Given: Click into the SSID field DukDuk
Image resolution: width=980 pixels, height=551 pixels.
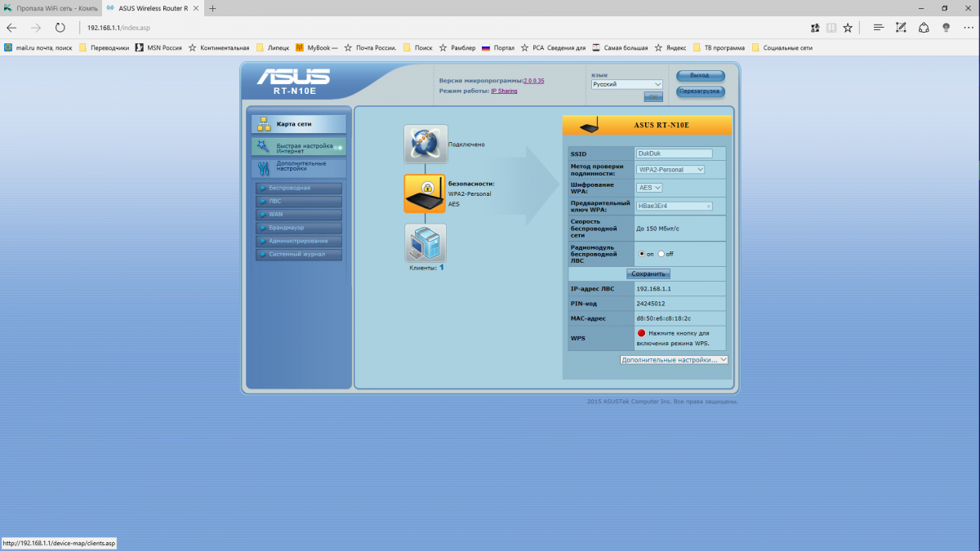Looking at the screenshot, I should pyautogui.click(x=674, y=153).
